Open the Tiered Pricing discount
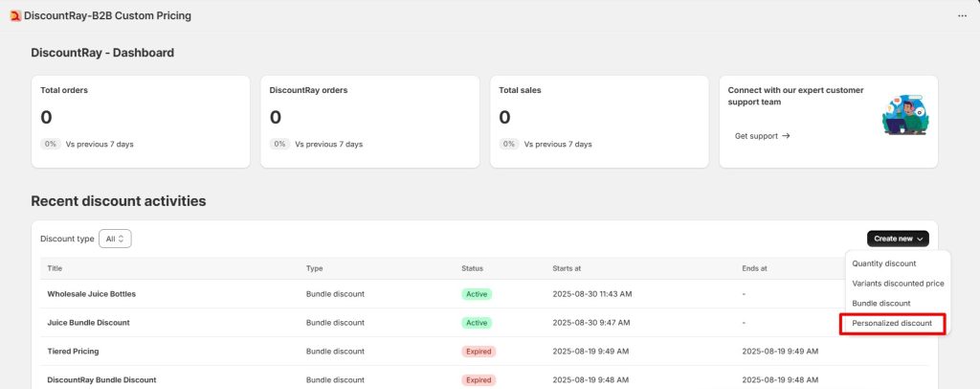The width and height of the screenshot is (980, 389). pos(73,352)
